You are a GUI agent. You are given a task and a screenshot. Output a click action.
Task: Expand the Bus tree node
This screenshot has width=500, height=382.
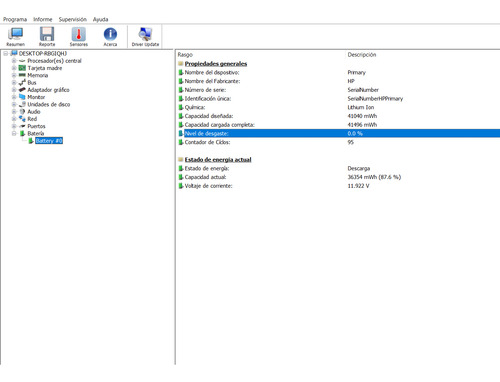click(x=14, y=82)
